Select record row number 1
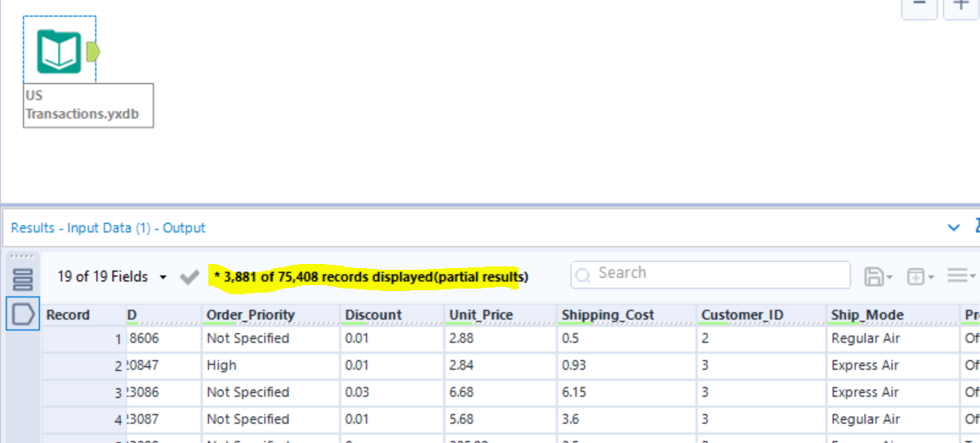Image resolution: width=980 pixels, height=443 pixels. 84,338
